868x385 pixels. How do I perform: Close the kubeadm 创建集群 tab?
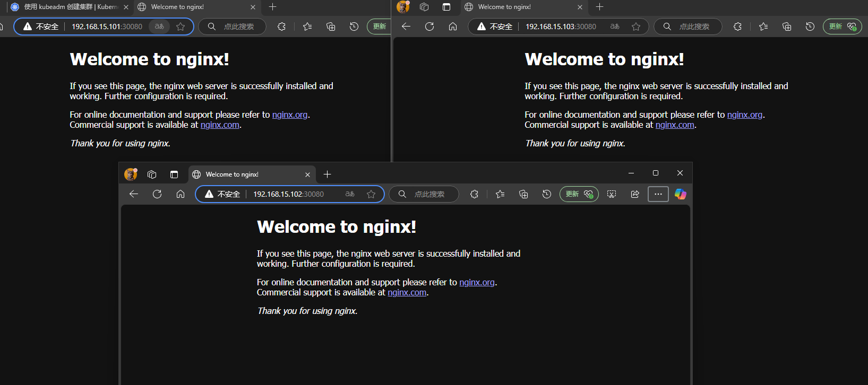(126, 7)
